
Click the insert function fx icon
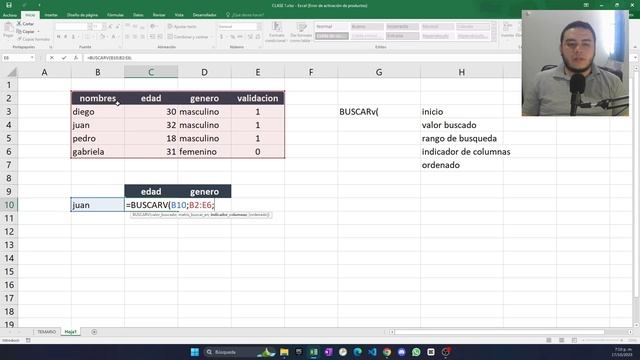coord(76,58)
